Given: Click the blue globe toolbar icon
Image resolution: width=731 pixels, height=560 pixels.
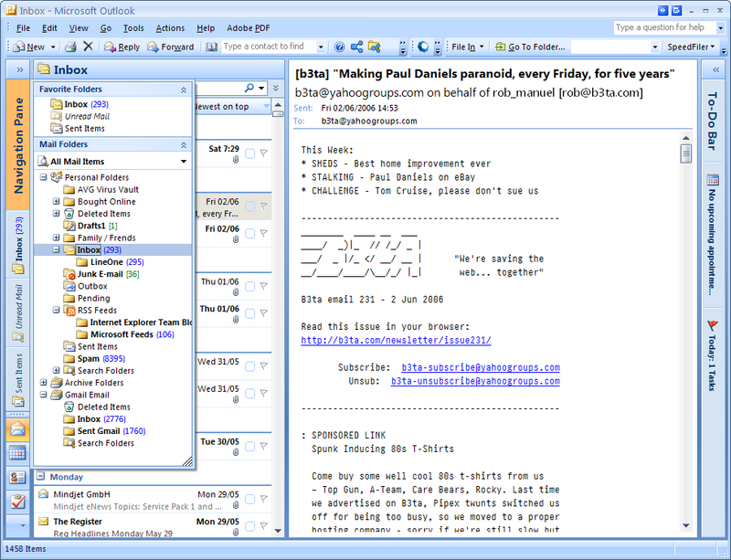Looking at the screenshot, I should (x=423, y=47).
